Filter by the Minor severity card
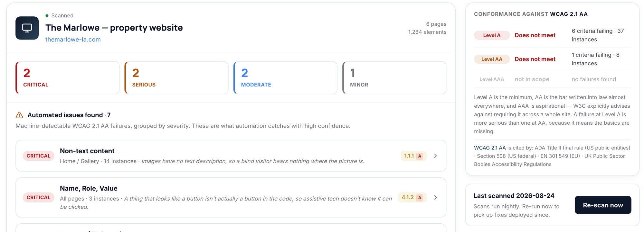Image resolution: width=644 pixels, height=232 pixels. (394, 78)
